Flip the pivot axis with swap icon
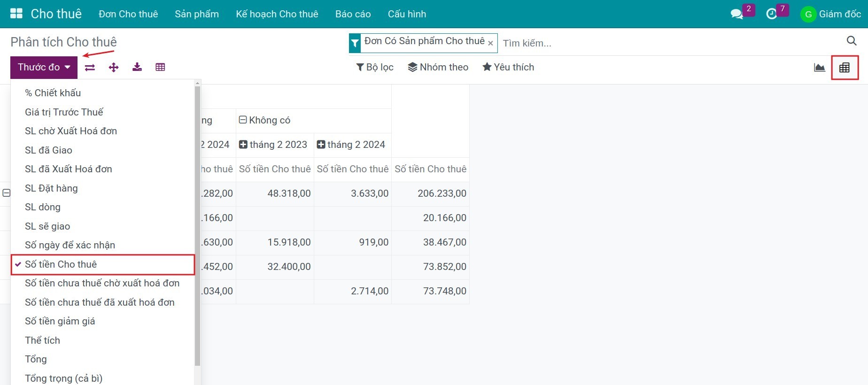 90,67
